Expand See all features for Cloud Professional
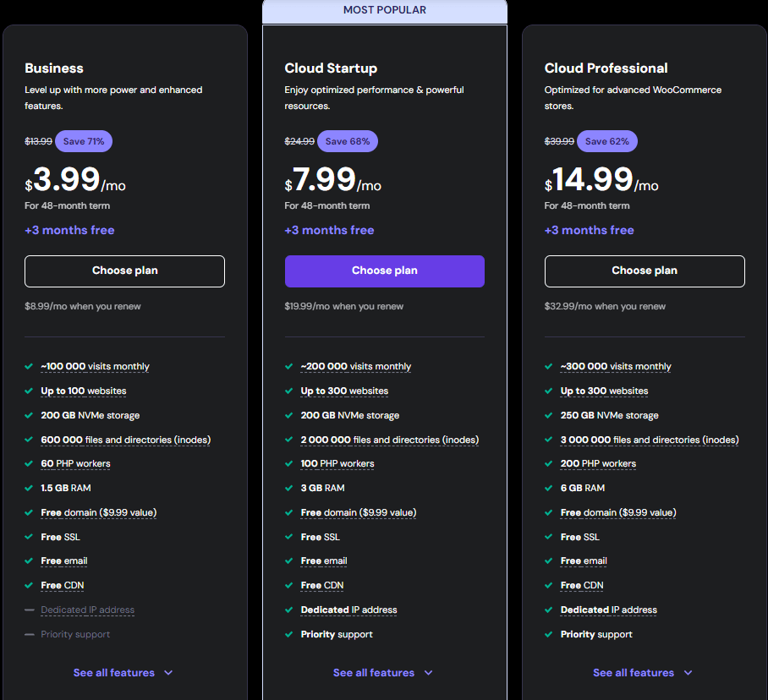This screenshot has width=768, height=700. (x=643, y=673)
